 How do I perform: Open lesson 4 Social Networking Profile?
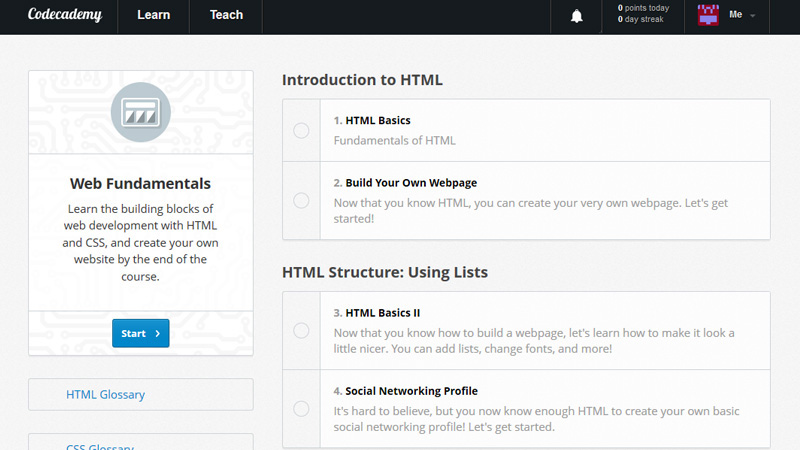(x=411, y=391)
